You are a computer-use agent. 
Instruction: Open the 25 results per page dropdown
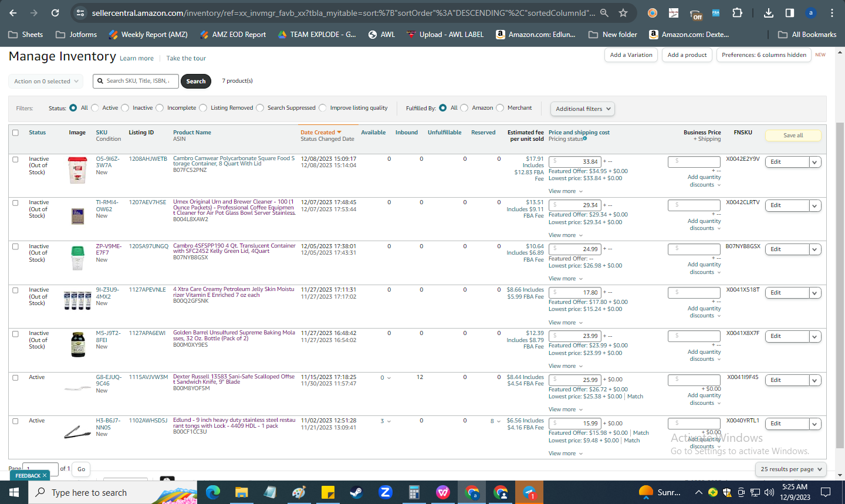click(x=791, y=469)
